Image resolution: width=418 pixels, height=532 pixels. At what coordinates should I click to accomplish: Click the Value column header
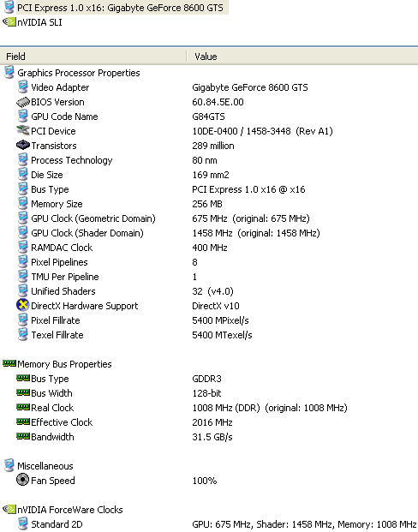[302, 57]
